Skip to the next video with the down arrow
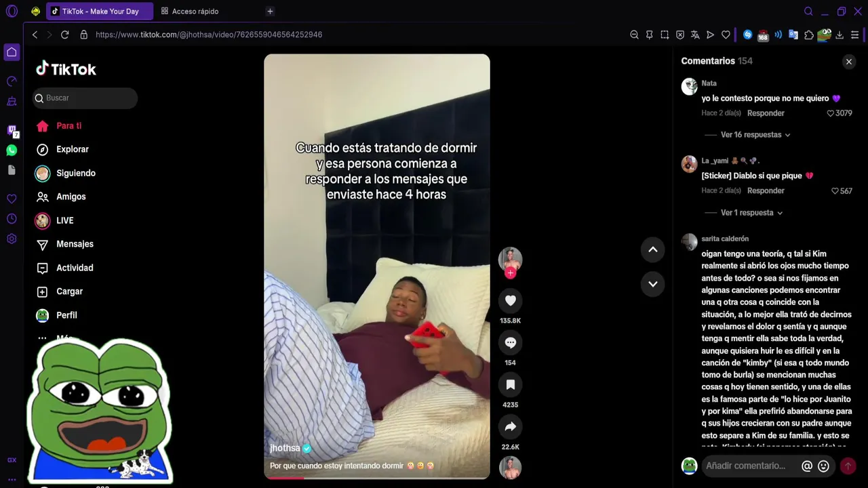868x488 pixels. [x=652, y=283]
